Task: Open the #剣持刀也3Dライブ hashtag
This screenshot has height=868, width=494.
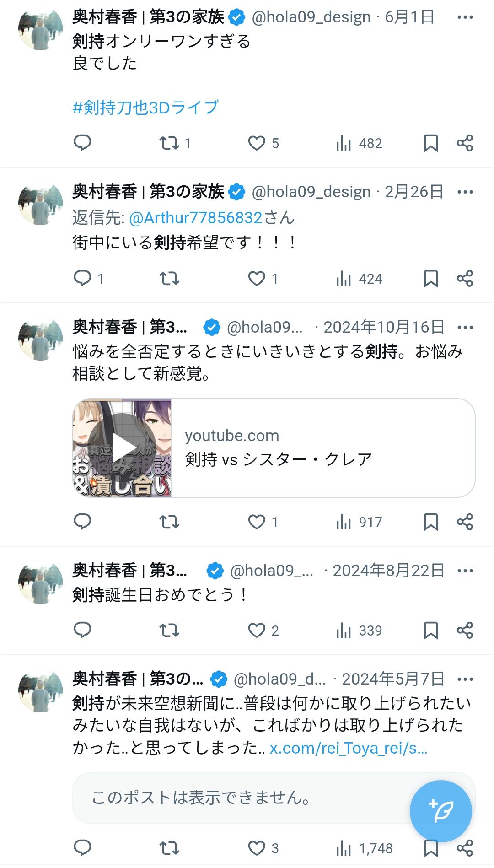Action: (145, 108)
